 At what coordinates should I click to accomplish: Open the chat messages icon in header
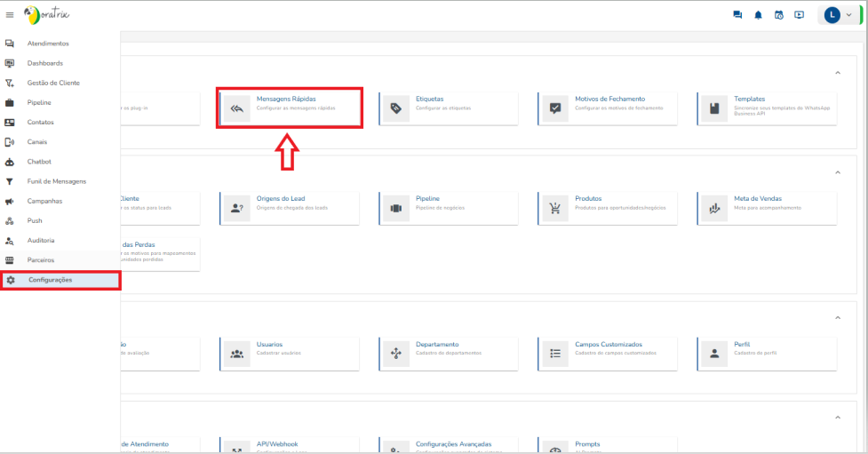(x=737, y=15)
